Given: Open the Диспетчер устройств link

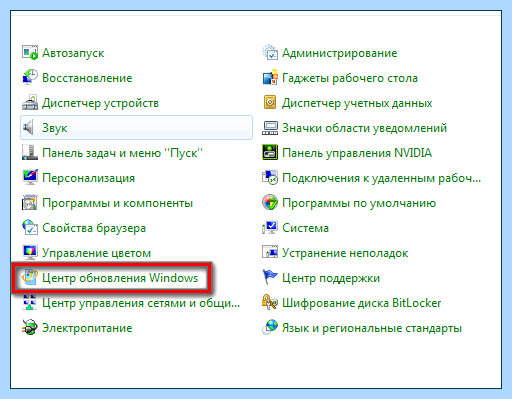Looking at the screenshot, I should tap(100, 103).
